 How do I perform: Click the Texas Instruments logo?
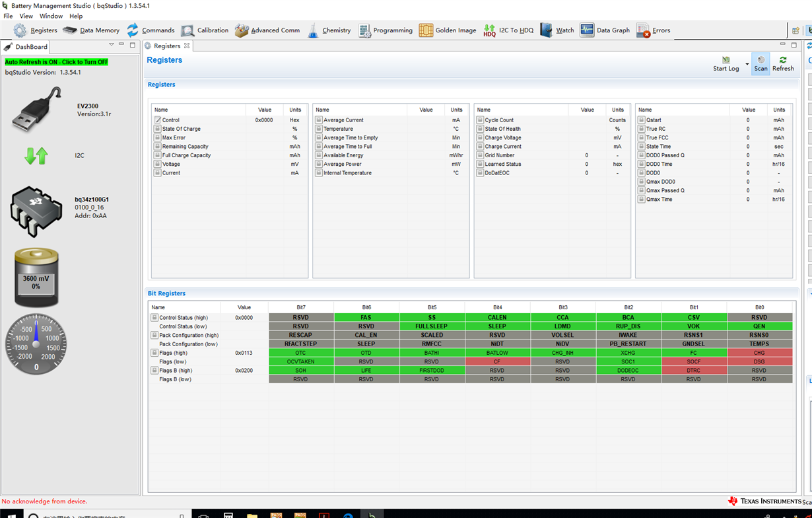(x=764, y=501)
